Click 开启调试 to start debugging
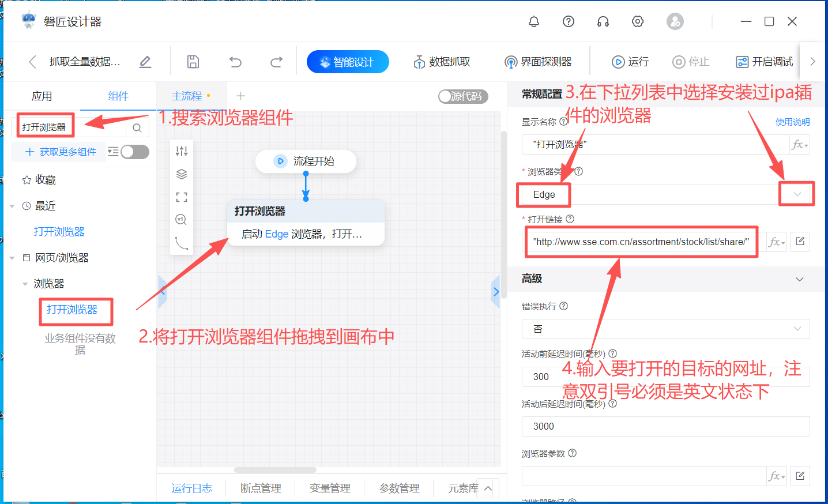The width and height of the screenshot is (828, 504). (765, 62)
